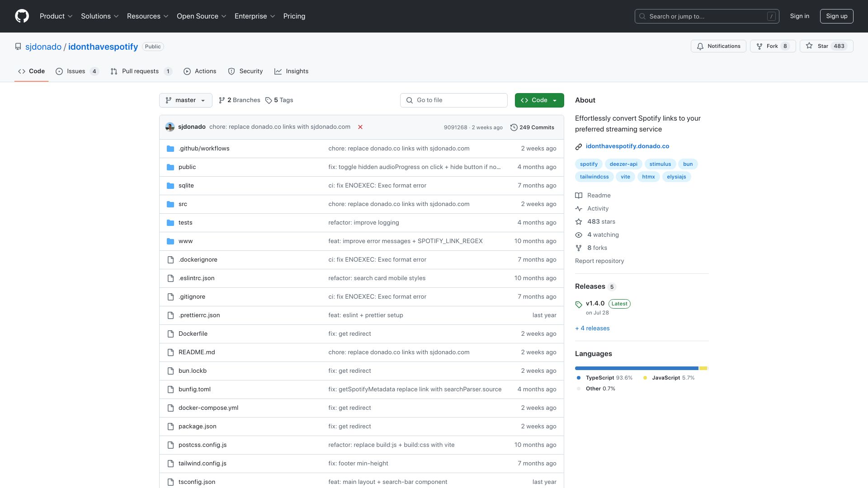Expand the Product menu in header
This screenshot has width=868, height=488.
(56, 16)
